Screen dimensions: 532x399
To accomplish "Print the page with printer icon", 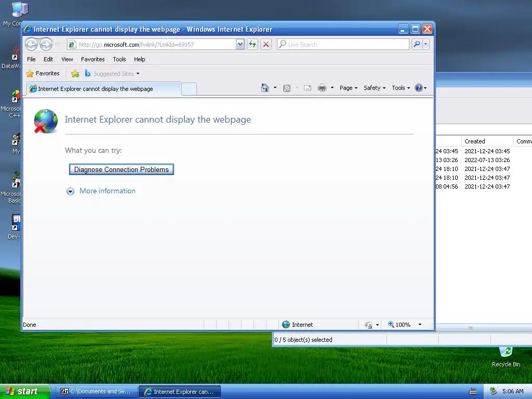I will tap(322, 88).
